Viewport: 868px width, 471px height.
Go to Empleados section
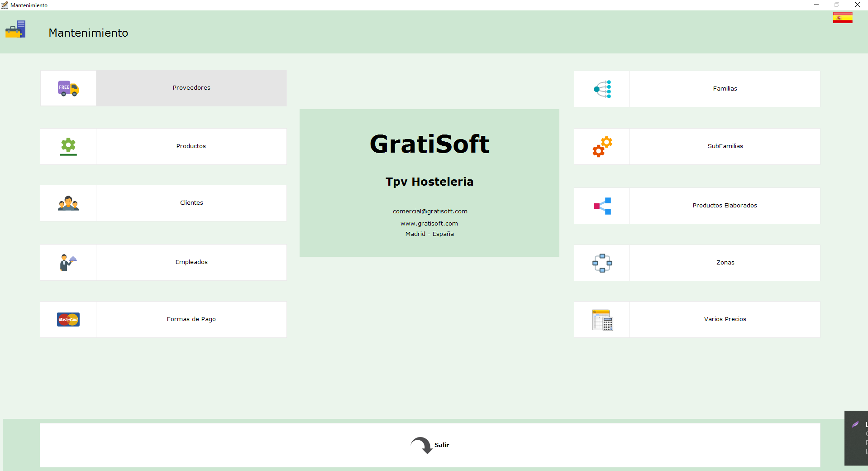tap(191, 262)
